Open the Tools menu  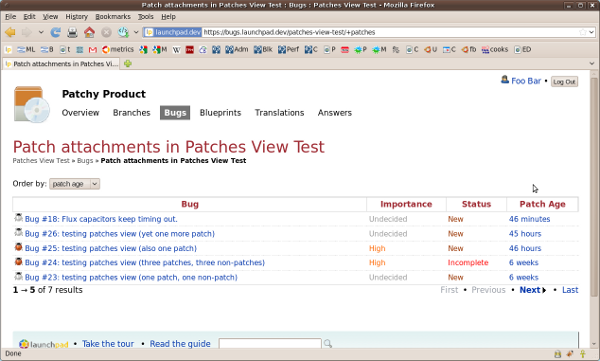pos(145,16)
